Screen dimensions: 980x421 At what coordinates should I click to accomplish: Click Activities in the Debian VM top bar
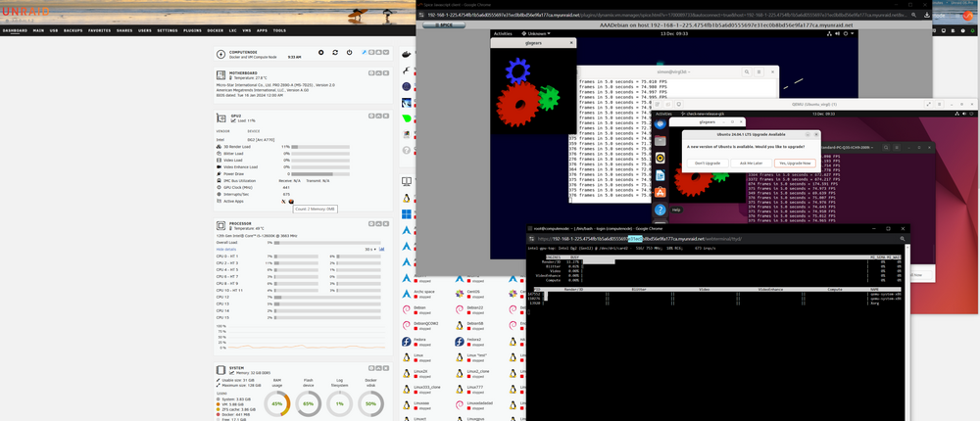pos(503,33)
